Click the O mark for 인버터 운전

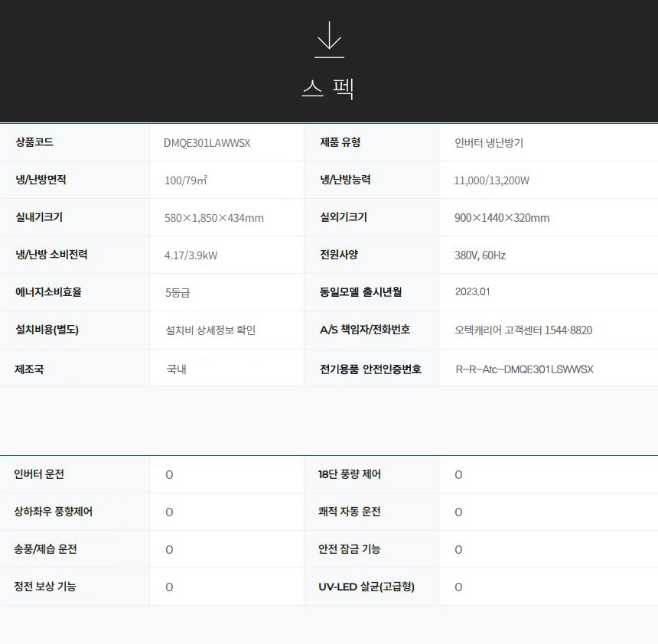[x=169, y=475]
